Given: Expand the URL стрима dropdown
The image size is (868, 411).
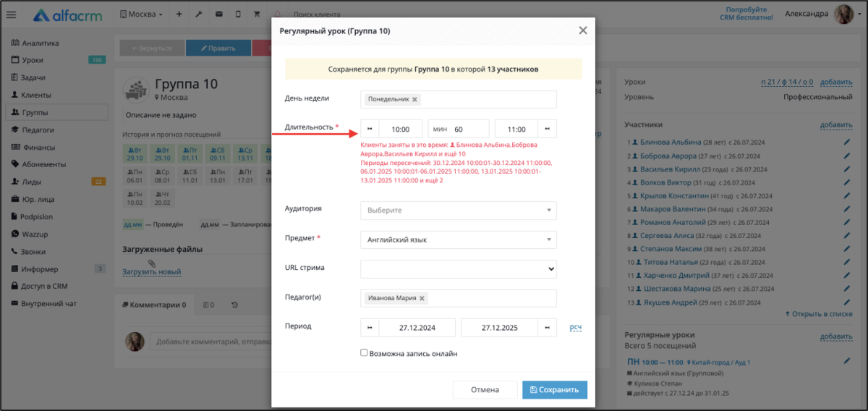Looking at the screenshot, I should pos(459,268).
